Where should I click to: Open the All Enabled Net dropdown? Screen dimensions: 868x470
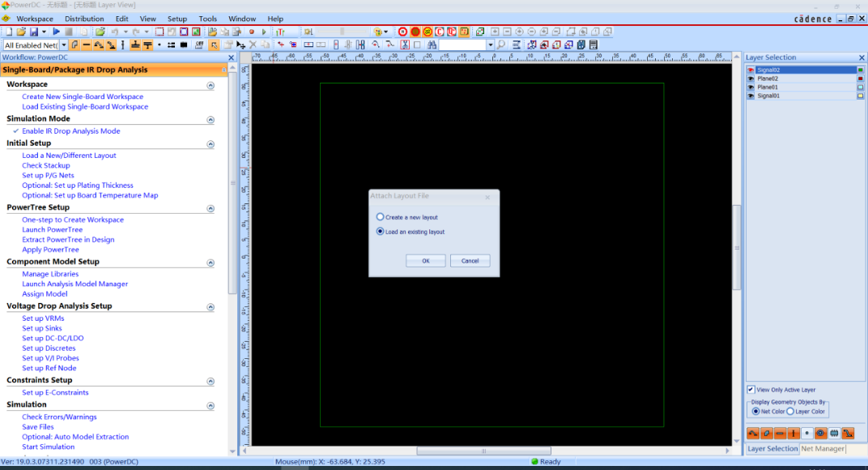(64, 45)
